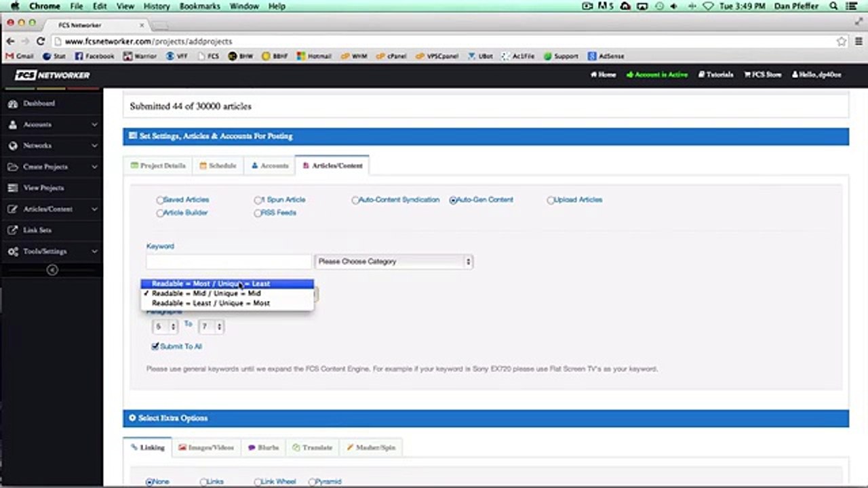The height and width of the screenshot is (488, 868).
Task: Select the RSS Feeds radio
Action: point(258,213)
